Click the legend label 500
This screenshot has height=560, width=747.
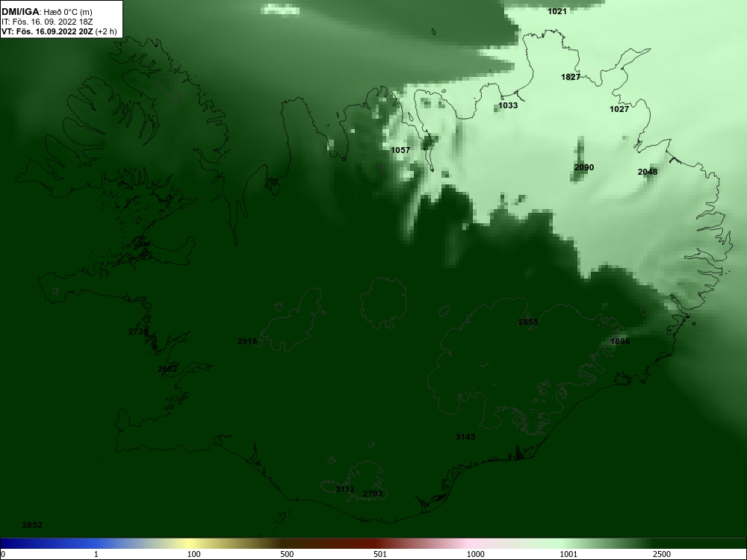click(287, 555)
